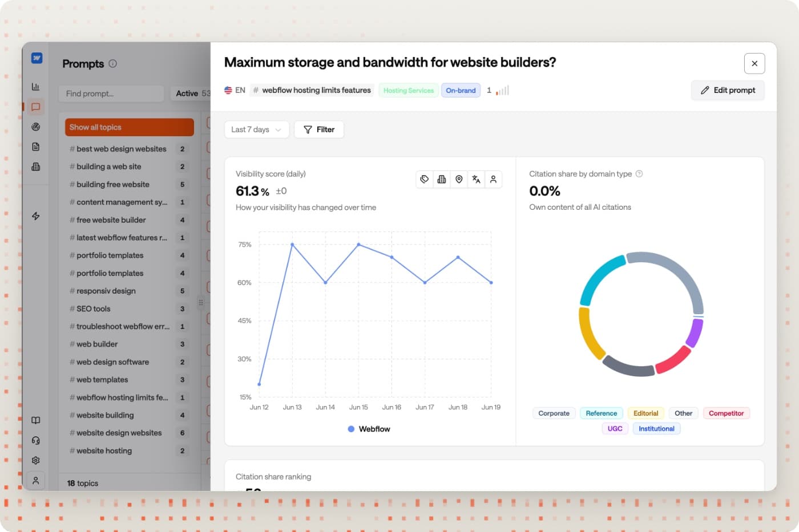
Task: Select the SEO tools topic
Action: (x=130, y=308)
